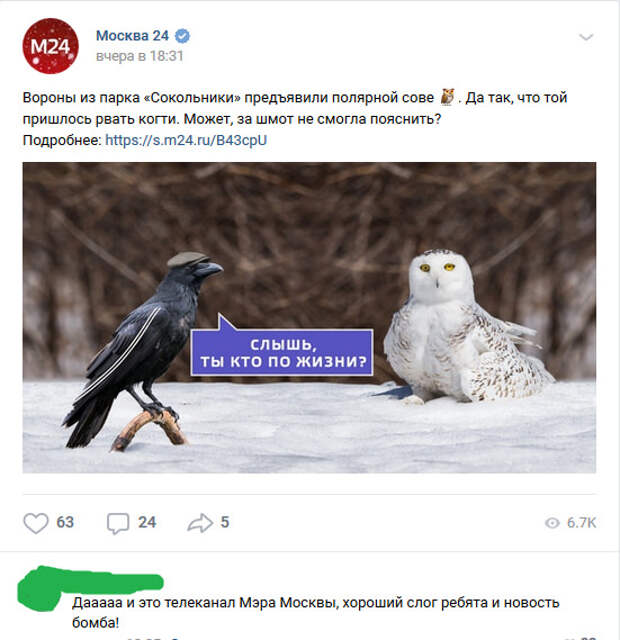
Task: Click the blue verified checkmark badge
Action: 182,36
